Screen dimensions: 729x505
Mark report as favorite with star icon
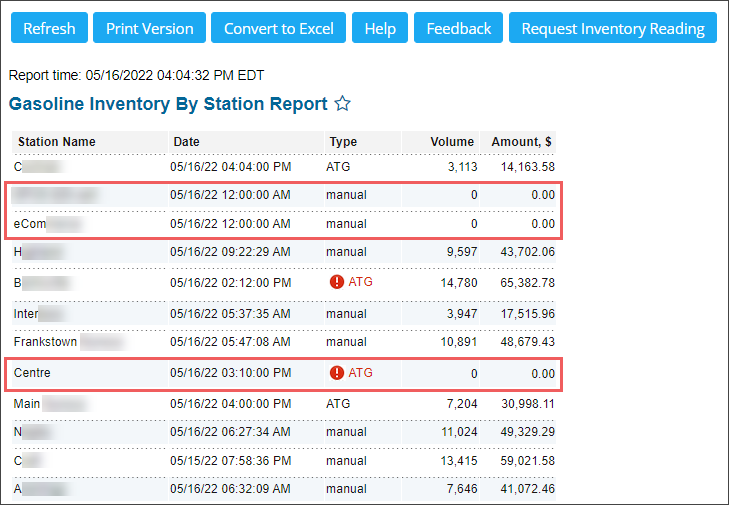(x=343, y=104)
